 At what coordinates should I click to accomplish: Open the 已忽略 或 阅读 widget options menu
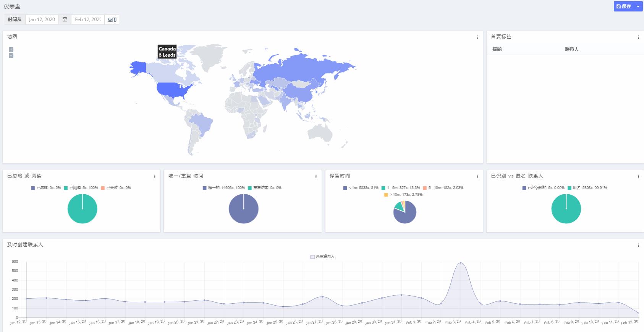pyautogui.click(x=155, y=177)
